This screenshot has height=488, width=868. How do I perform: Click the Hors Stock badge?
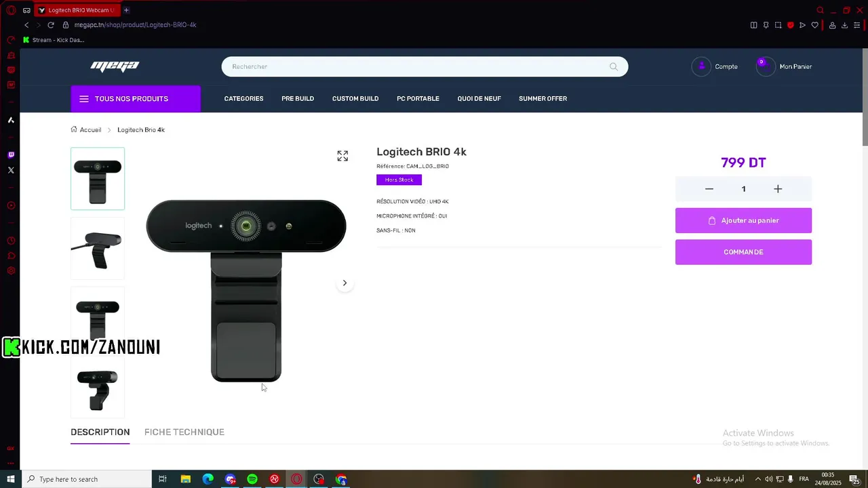[399, 180]
